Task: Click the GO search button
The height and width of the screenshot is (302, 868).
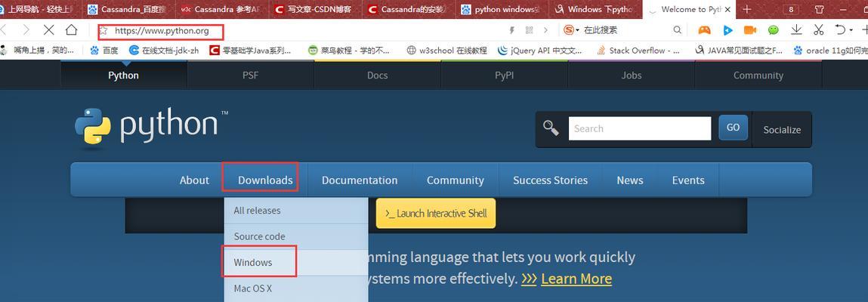Action: (x=733, y=128)
